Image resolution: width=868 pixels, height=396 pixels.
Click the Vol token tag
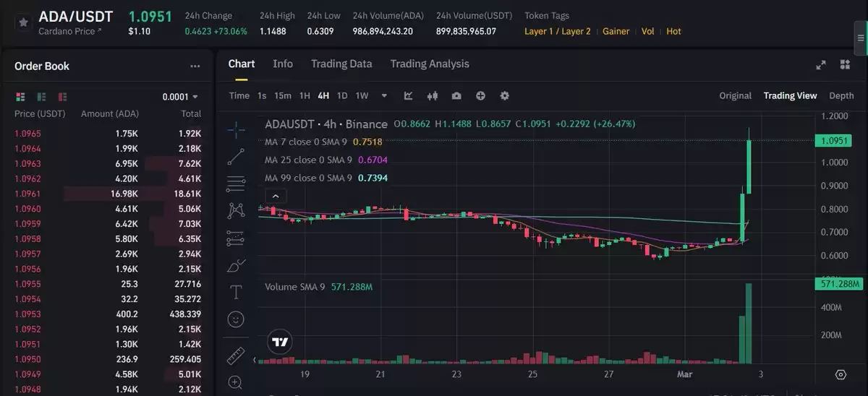[x=648, y=31]
